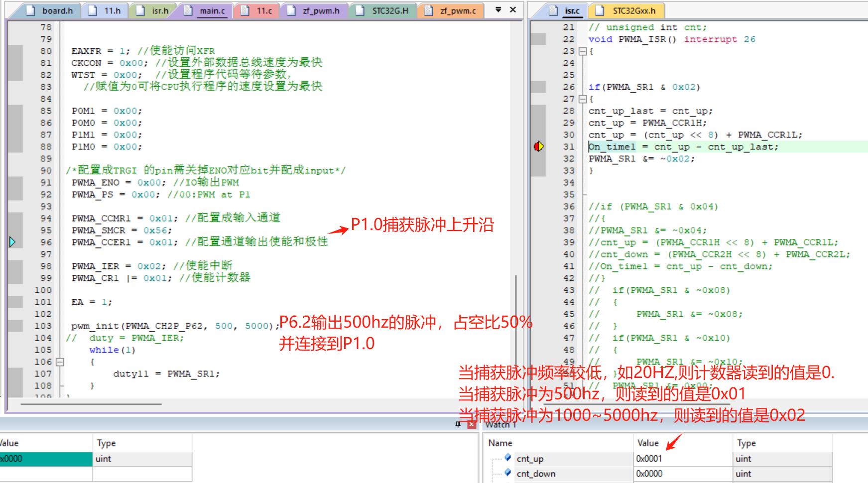Click 'if(PWMA_SR1 & 0x02)' on line 26
Screen dimensions: 868x483
click(644, 87)
